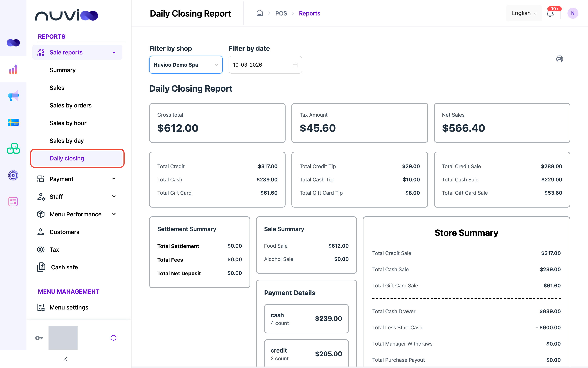Click the date field 10-03-2026
The height and width of the screenshot is (368, 588).
(x=265, y=65)
